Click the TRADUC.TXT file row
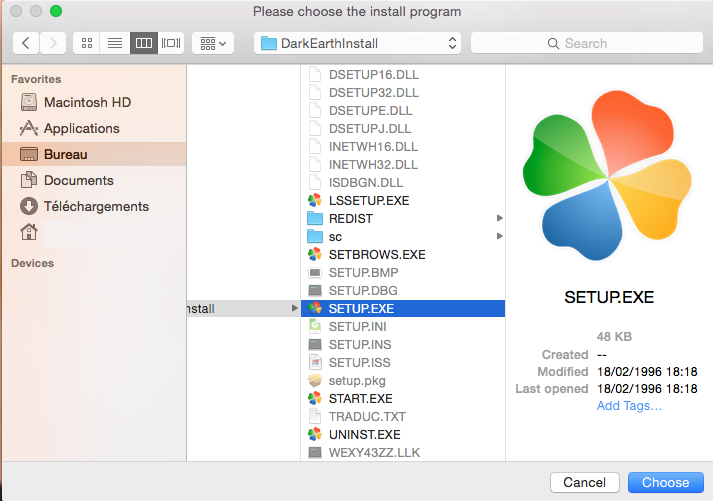The image size is (713, 501). point(403,416)
